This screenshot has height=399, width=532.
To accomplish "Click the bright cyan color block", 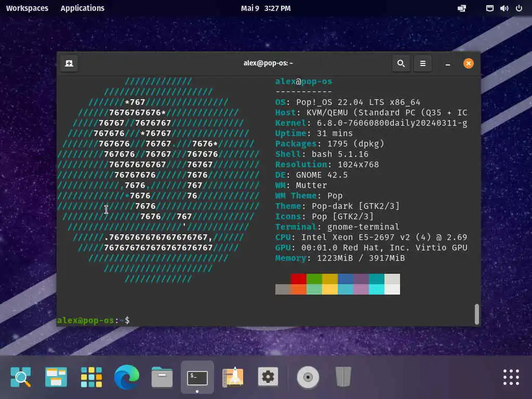I will point(377,289).
